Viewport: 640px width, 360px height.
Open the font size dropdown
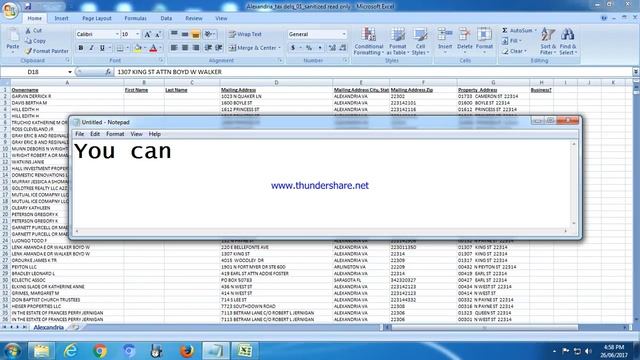pyautogui.click(x=138, y=34)
